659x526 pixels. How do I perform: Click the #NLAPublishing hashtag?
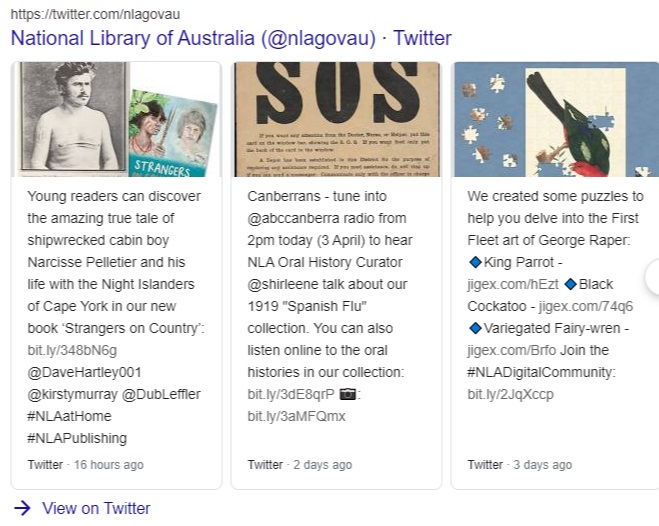[x=77, y=438]
